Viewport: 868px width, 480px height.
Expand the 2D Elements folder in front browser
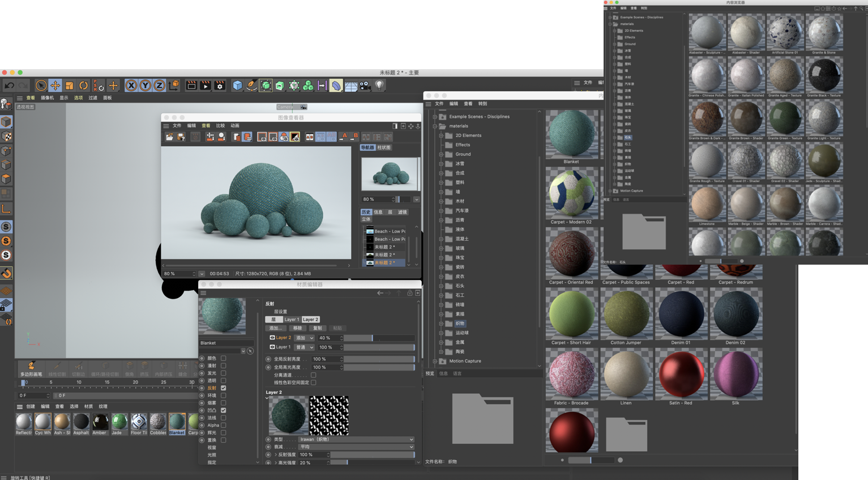point(441,135)
